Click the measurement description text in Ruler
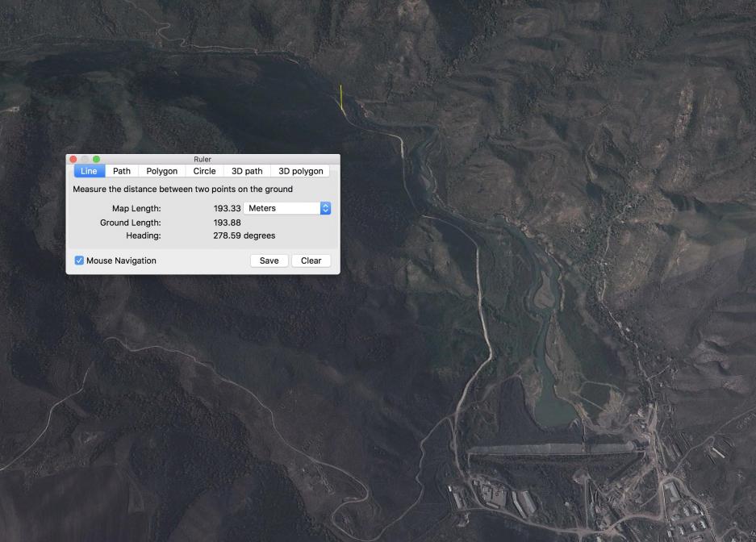The image size is (756, 542). click(x=182, y=190)
